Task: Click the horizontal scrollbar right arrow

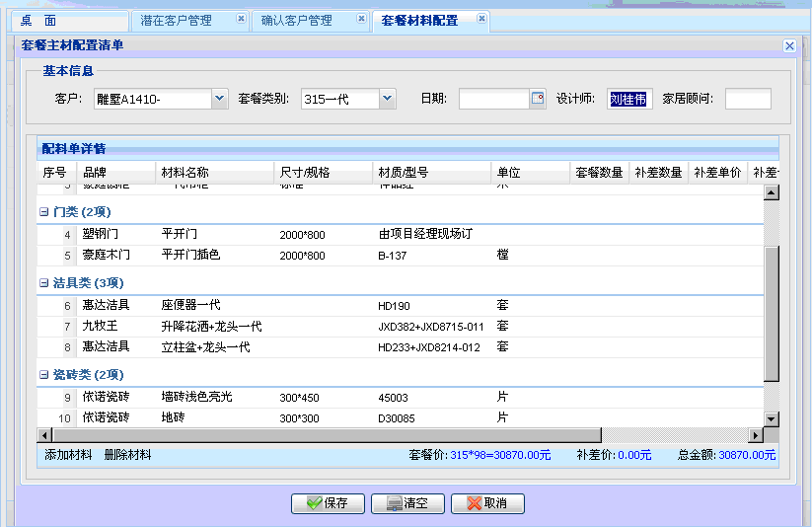Action: point(757,435)
